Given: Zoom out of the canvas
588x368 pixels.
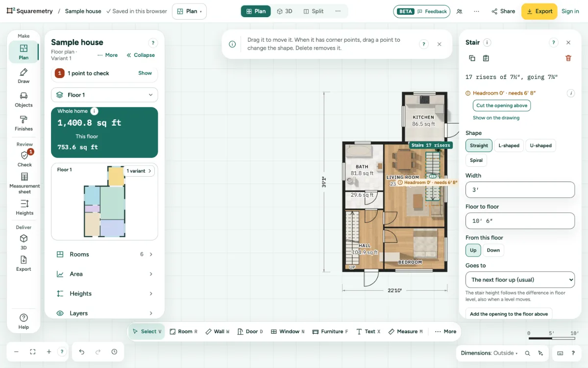Looking at the screenshot, I should coord(16,352).
